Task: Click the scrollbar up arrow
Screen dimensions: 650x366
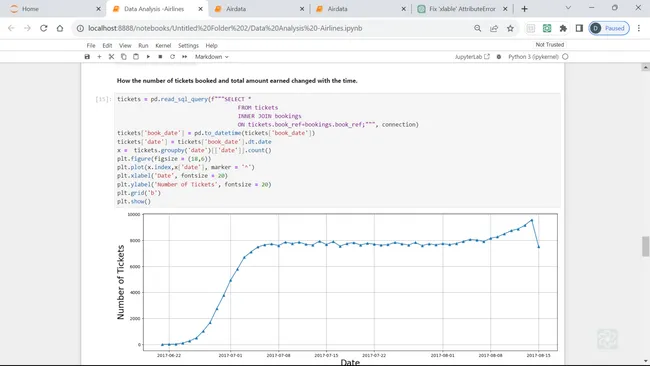Action: [645, 67]
